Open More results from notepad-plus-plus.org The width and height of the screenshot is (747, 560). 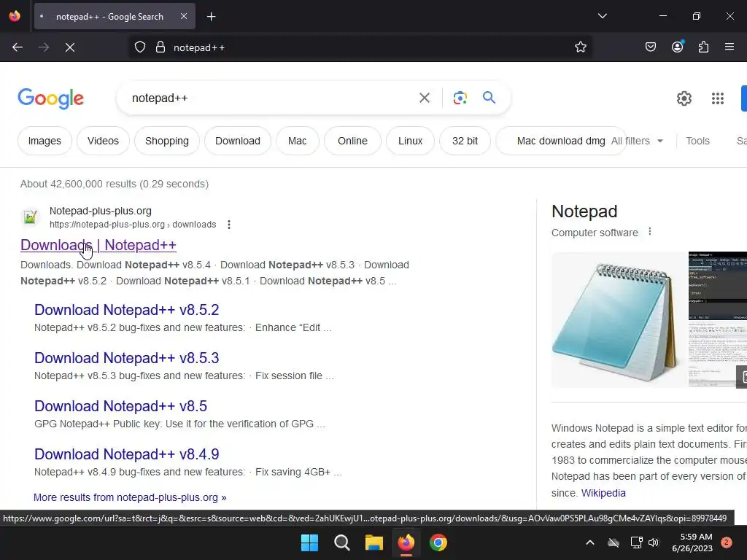click(130, 497)
